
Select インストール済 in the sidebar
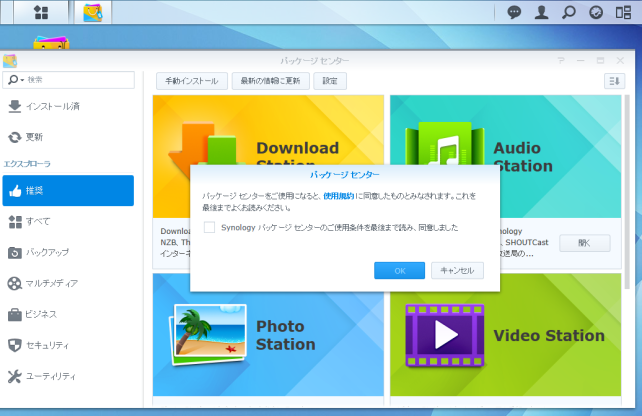point(68,106)
